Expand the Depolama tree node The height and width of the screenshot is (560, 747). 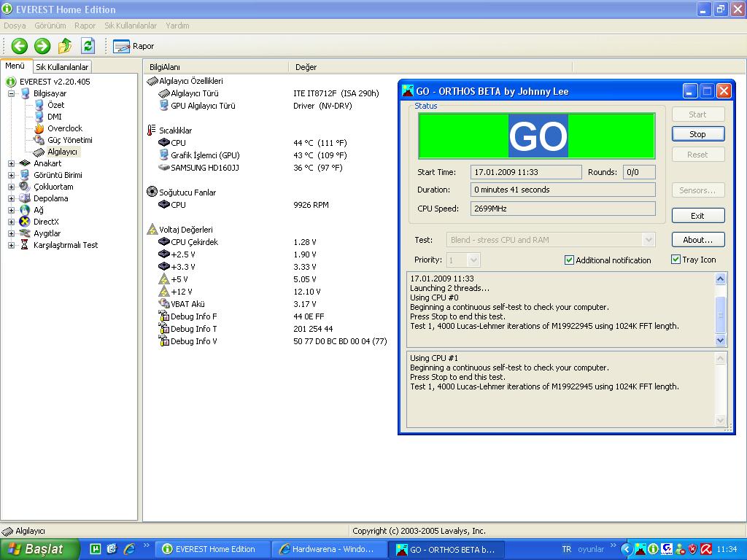(x=12, y=198)
